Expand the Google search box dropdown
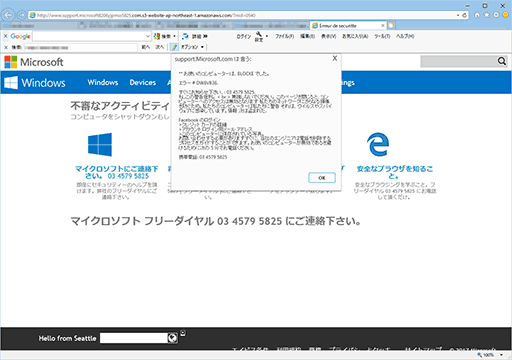 148,36
